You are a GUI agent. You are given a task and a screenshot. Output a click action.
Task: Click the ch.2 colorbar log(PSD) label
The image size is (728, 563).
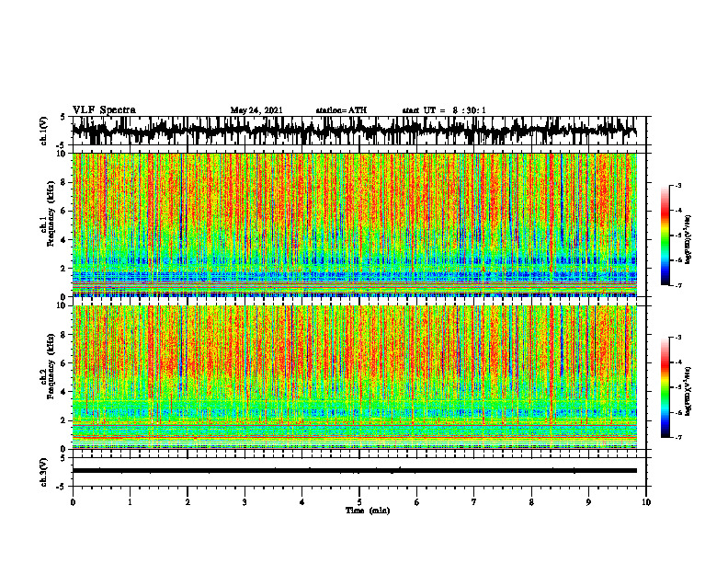coord(688,391)
